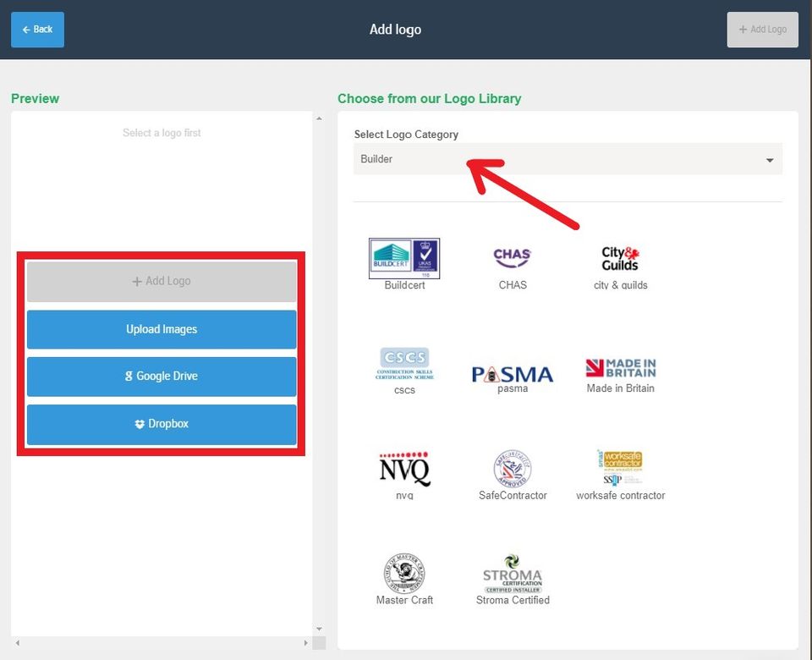Open the Select Logo Category dropdown
This screenshot has width=812, height=660.
(568, 159)
